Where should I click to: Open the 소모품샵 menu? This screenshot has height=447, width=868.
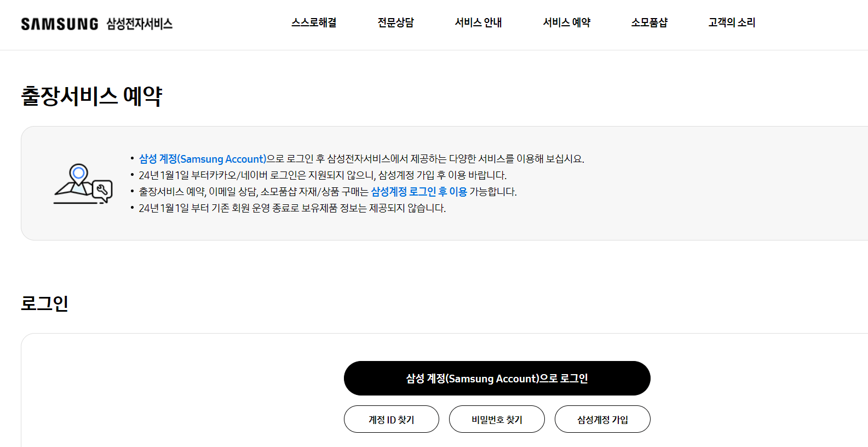[x=649, y=22]
